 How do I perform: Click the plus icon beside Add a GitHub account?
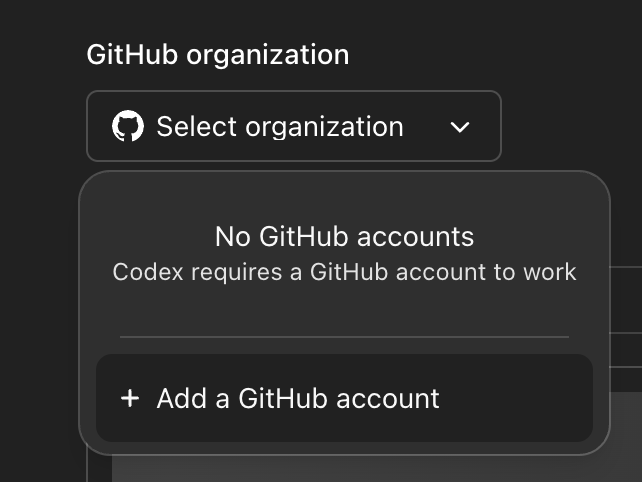[130, 398]
